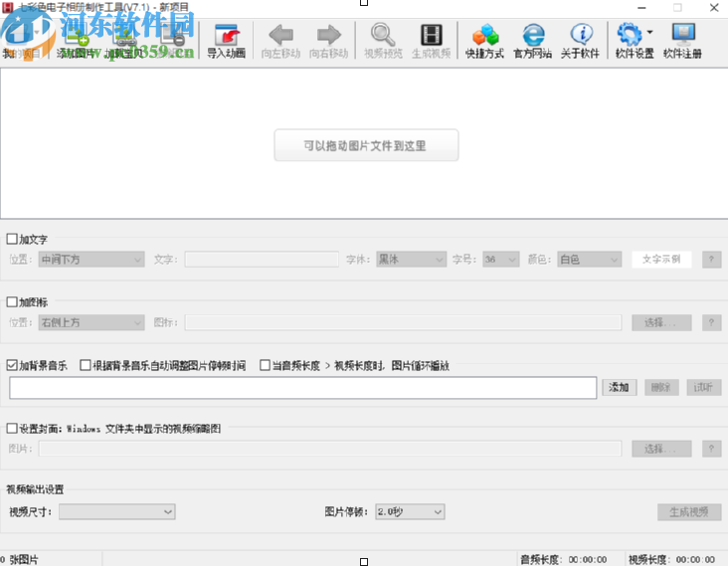Image resolution: width=728 pixels, height=566 pixels.
Task: Minimize the window
Action: pyautogui.click(x=641, y=8)
